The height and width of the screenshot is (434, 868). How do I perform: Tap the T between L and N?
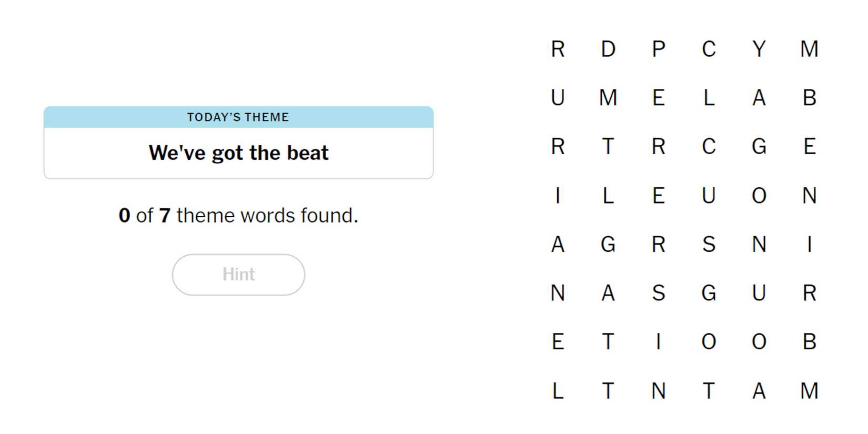(x=608, y=391)
